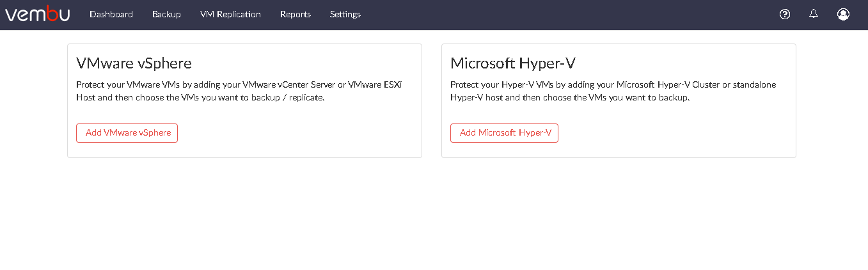Image resolution: width=868 pixels, height=270 pixels.
Task: Open the Settings menu
Action: tap(345, 14)
